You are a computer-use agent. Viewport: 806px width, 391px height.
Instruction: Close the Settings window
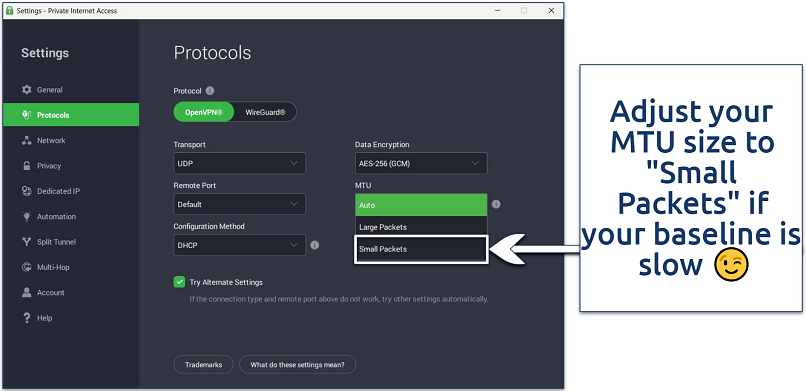pos(551,10)
